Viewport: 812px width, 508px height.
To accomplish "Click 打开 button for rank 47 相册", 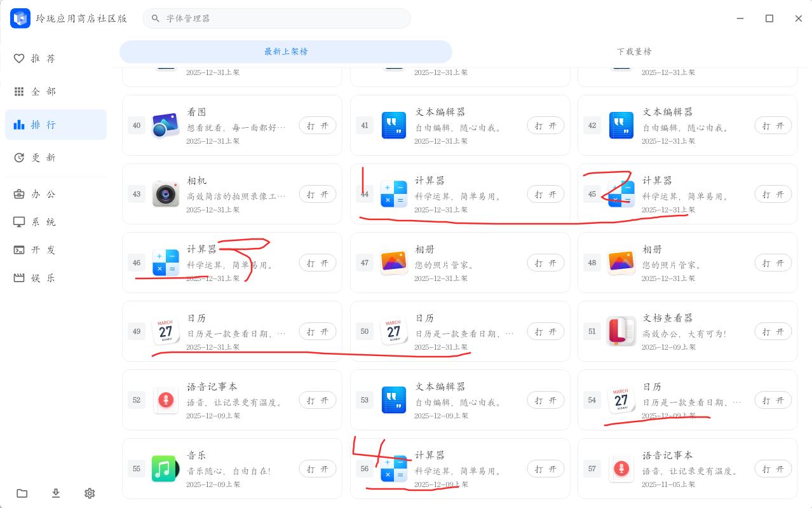I will pyautogui.click(x=546, y=263).
